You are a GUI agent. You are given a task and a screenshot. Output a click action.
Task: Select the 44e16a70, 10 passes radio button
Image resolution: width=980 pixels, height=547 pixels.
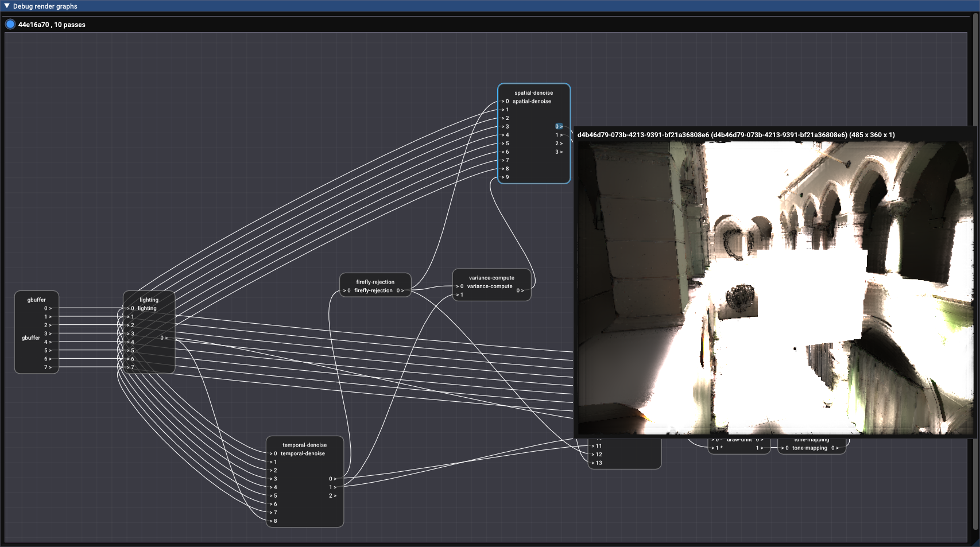(10, 24)
